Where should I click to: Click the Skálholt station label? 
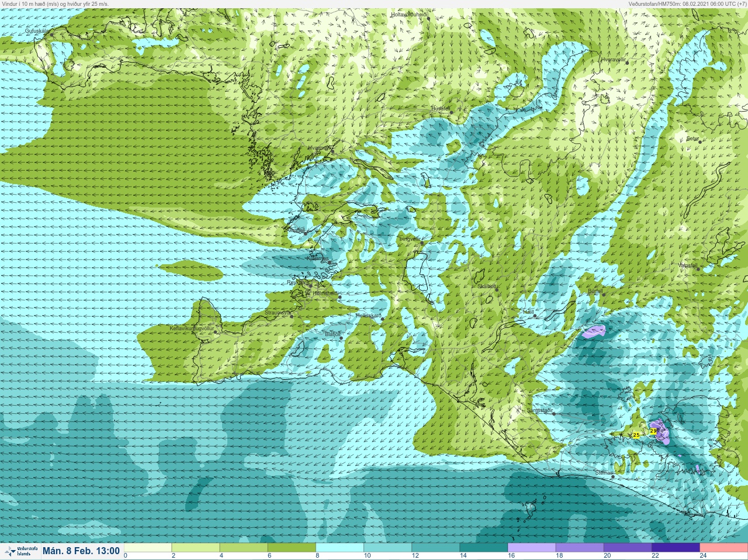click(x=487, y=286)
